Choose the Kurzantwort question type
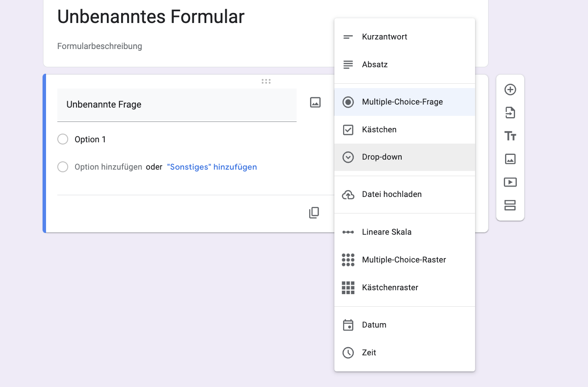The height and width of the screenshot is (387, 588). [384, 37]
